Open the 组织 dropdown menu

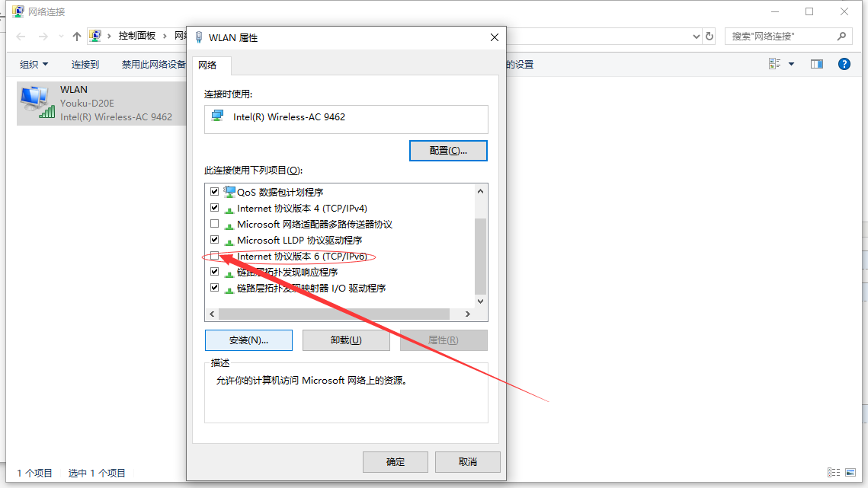(34, 64)
